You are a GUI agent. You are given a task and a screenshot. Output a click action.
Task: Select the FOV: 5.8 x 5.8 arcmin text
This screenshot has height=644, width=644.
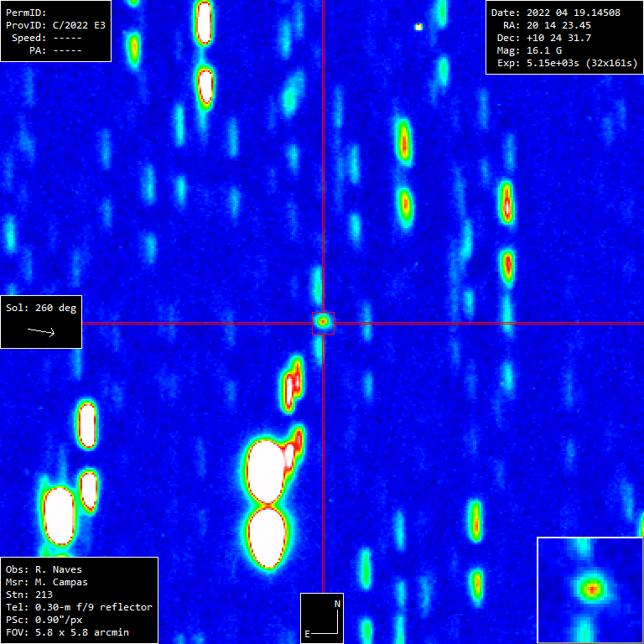pos(67,632)
